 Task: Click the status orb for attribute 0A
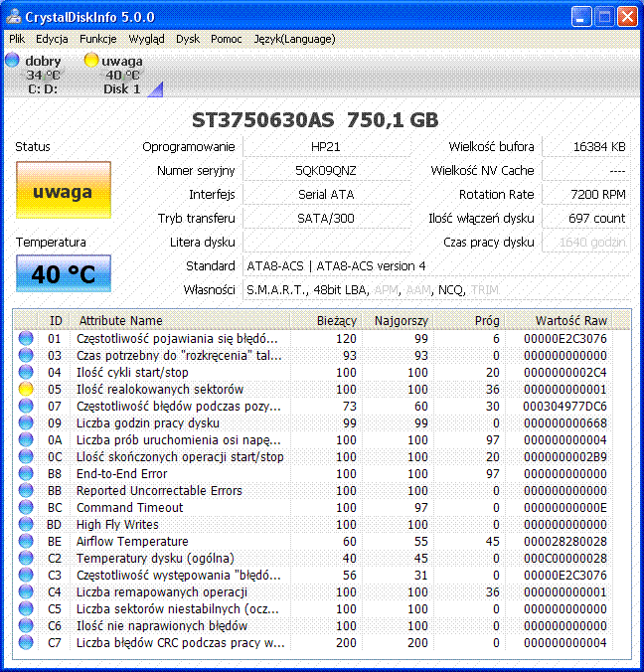pos(26,440)
